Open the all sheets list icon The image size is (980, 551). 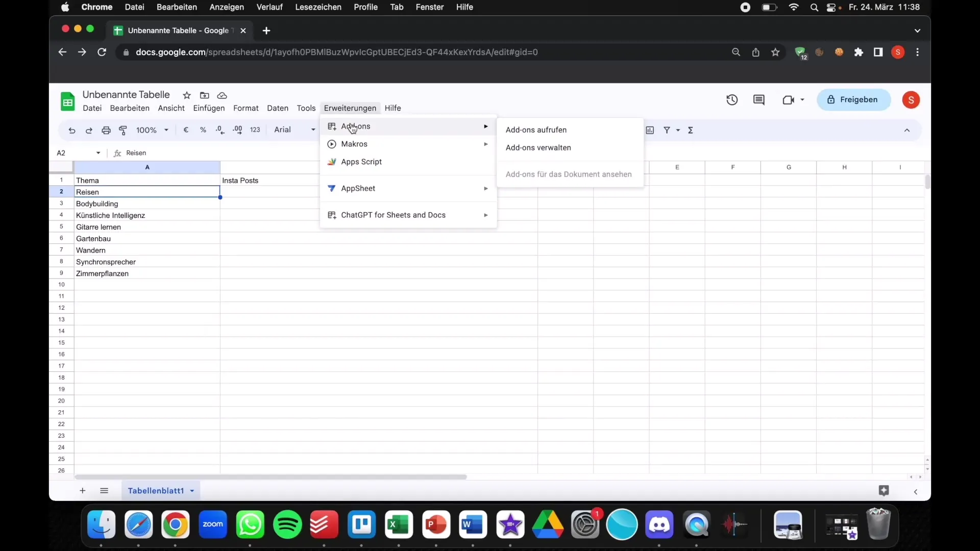point(104,491)
